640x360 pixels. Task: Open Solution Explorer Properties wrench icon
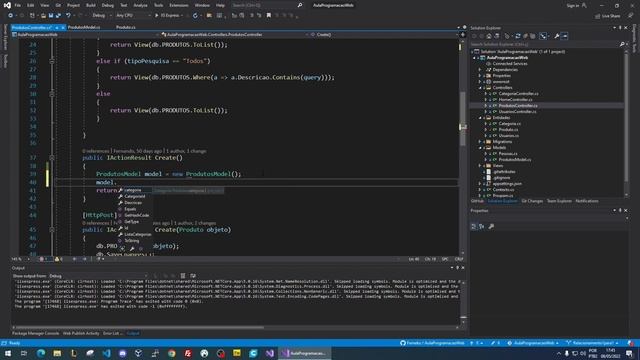coord(556,36)
